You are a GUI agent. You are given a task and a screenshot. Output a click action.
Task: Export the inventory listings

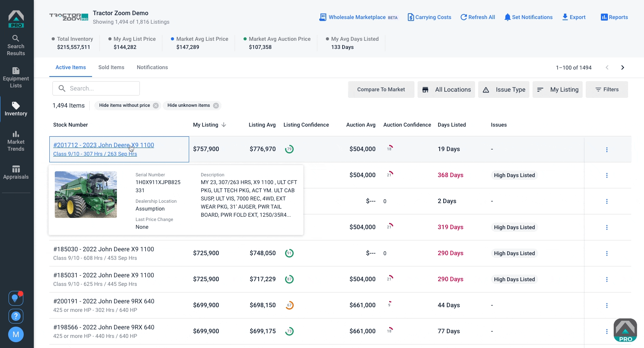[x=574, y=17]
